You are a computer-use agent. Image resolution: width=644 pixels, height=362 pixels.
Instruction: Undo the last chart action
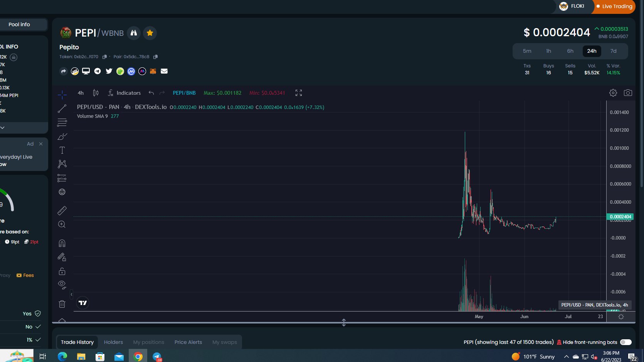tap(151, 93)
